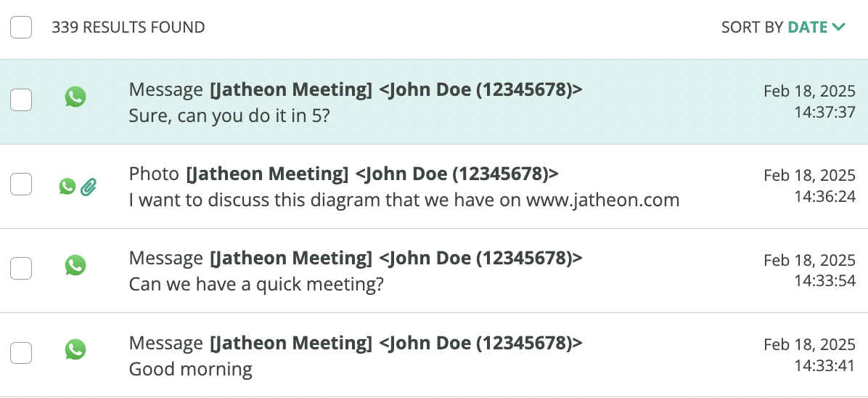Viewport: 868px width, 398px height.
Task: Click the 14:36:24 timestamp of Photo message
Action: 825,196
